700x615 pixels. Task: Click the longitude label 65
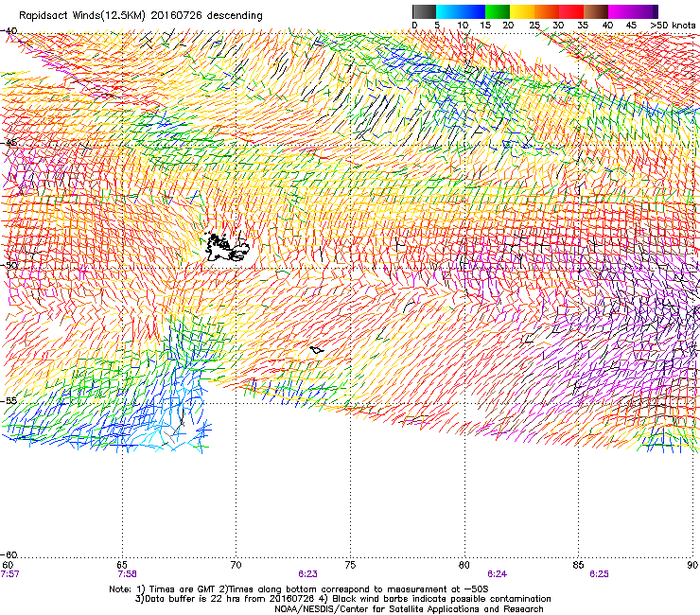point(122,565)
